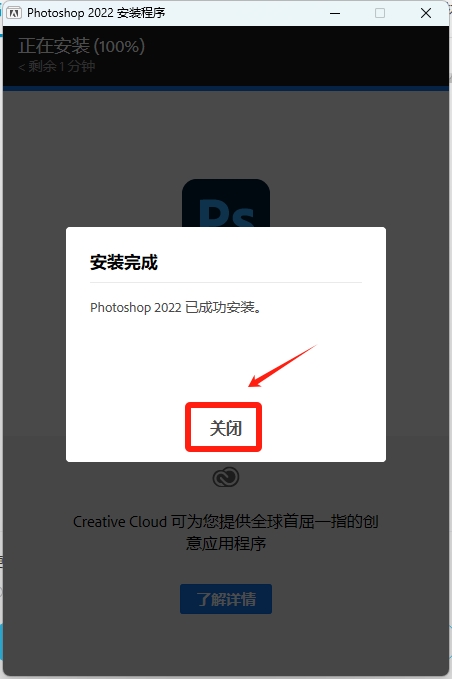This screenshot has width=452, height=679.
Task: Click the 全球首屈一指 phrase in promo text
Action: click(x=290, y=521)
